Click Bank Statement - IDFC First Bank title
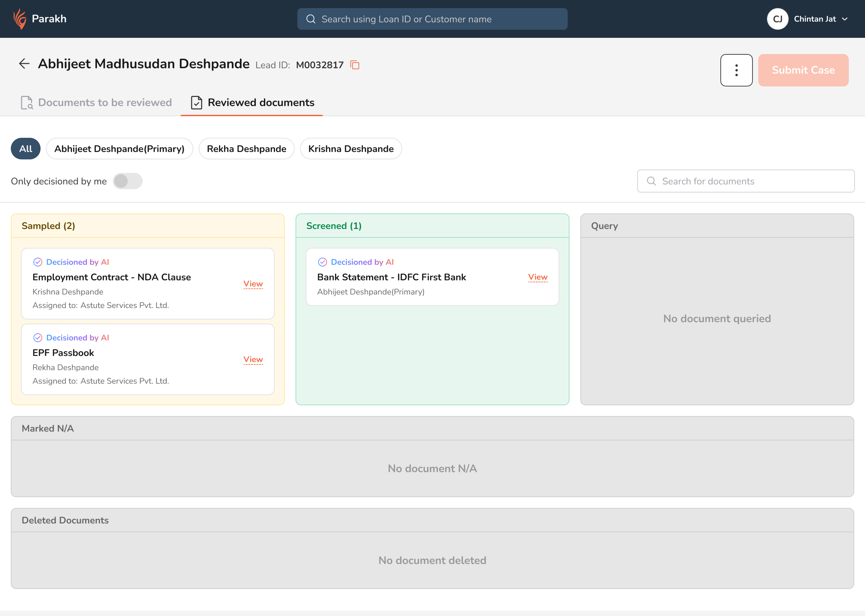This screenshot has width=865, height=616. coord(391,277)
